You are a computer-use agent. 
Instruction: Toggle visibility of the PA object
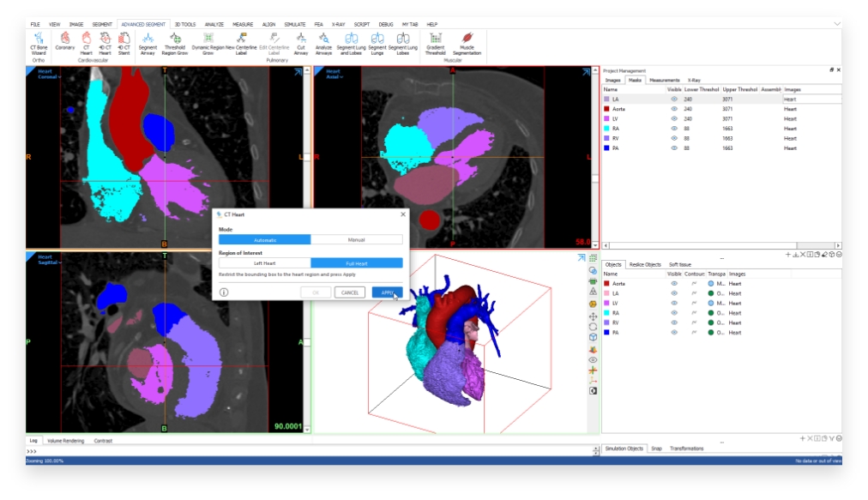coord(674,332)
